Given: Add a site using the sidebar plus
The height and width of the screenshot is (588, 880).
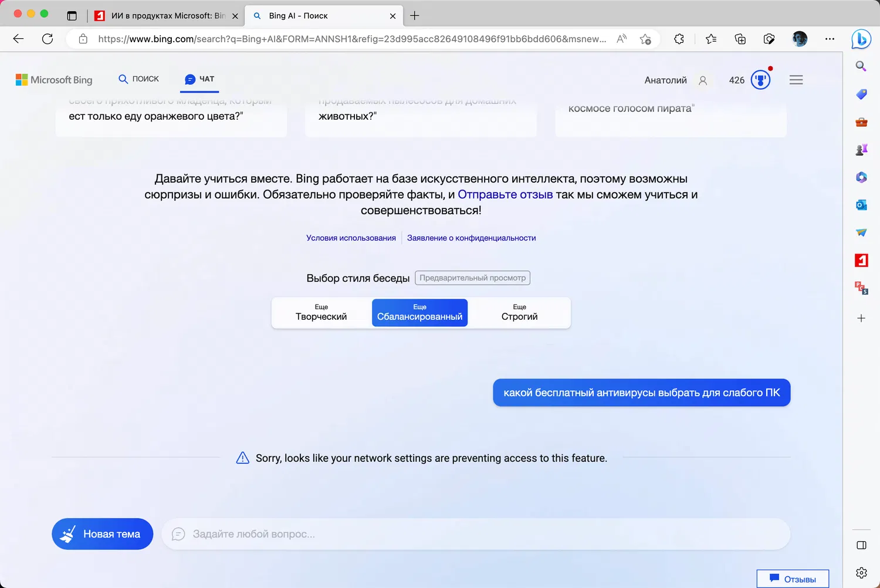Looking at the screenshot, I should tap(861, 318).
